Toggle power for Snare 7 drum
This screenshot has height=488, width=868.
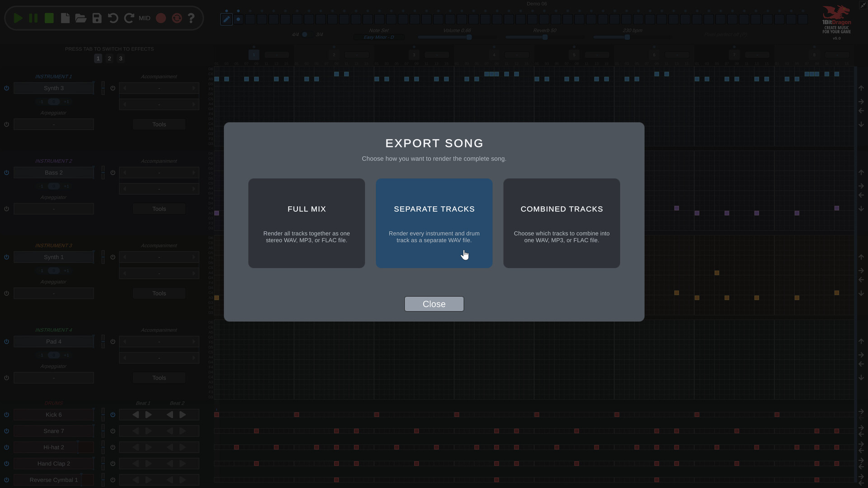click(x=6, y=431)
